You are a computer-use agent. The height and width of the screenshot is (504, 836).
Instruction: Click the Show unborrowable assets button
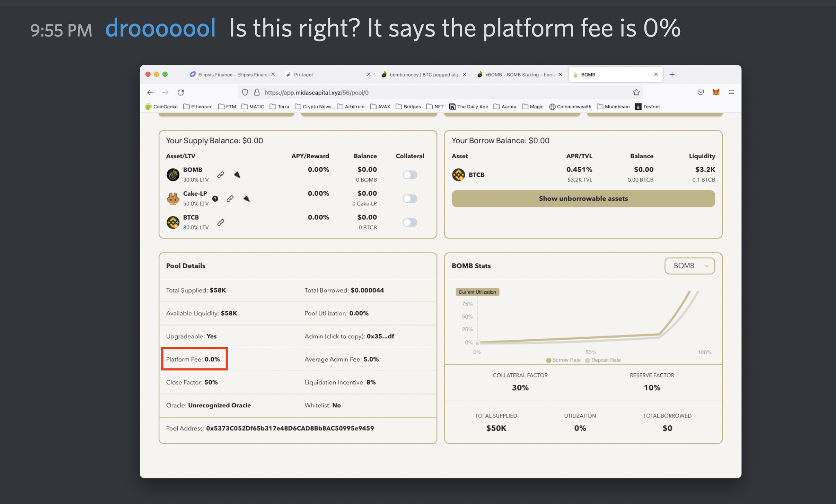pos(583,198)
